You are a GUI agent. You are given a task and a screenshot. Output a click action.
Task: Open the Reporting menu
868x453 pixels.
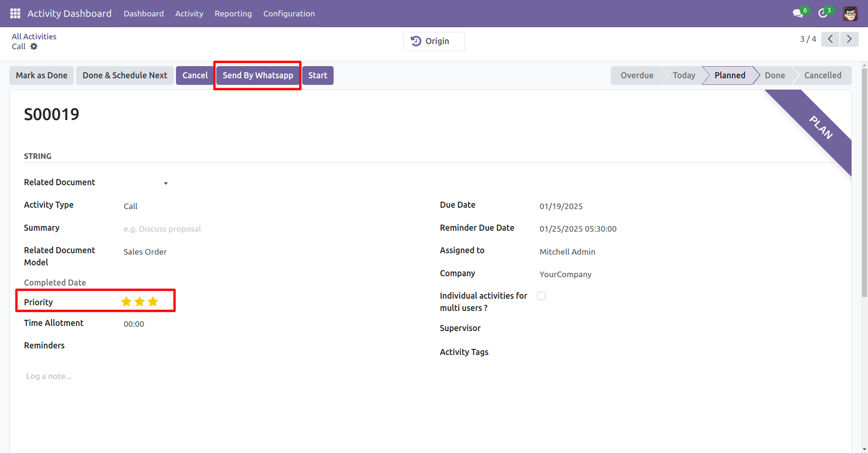coord(233,14)
